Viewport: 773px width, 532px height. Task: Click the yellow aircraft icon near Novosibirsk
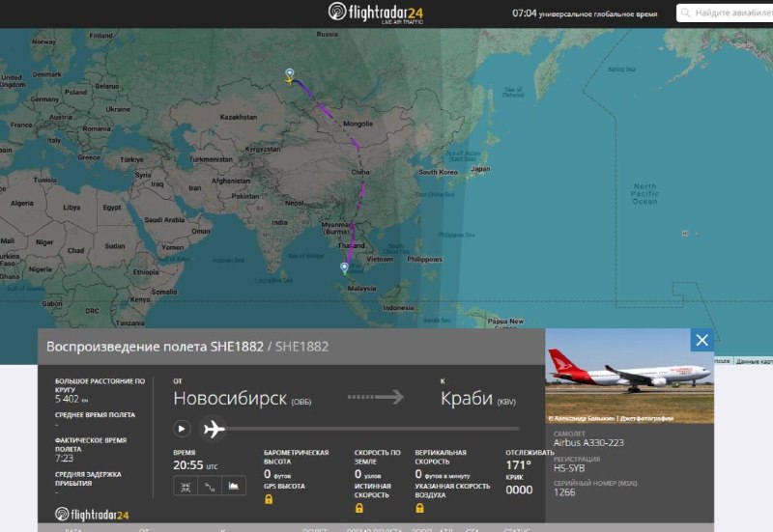tap(289, 81)
